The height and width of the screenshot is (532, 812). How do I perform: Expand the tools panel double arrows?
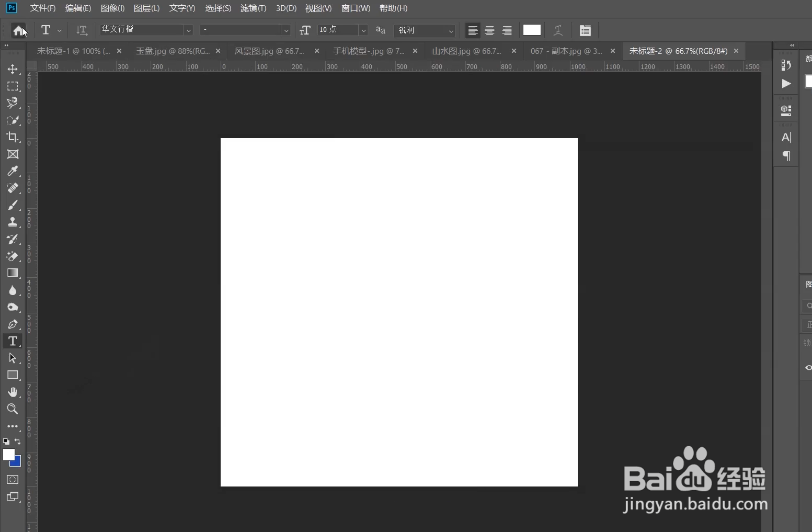(x=6, y=46)
